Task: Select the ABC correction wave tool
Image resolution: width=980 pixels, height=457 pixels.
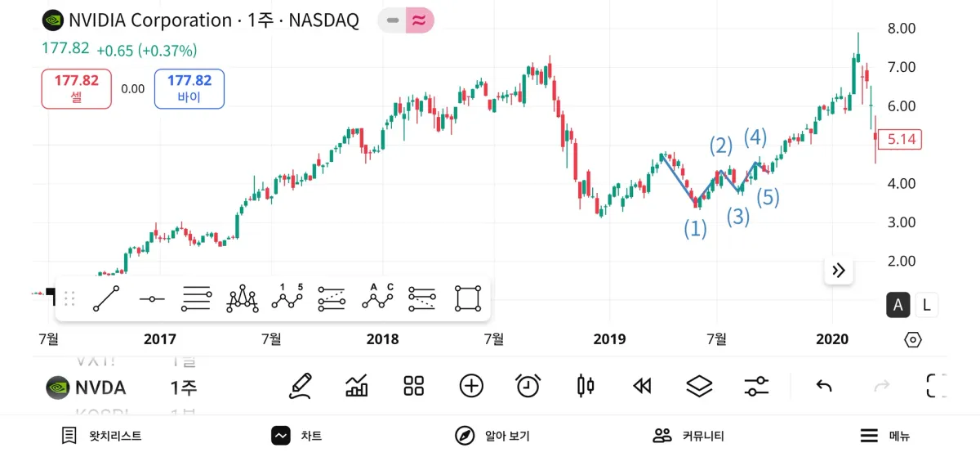Action: pyautogui.click(x=378, y=299)
